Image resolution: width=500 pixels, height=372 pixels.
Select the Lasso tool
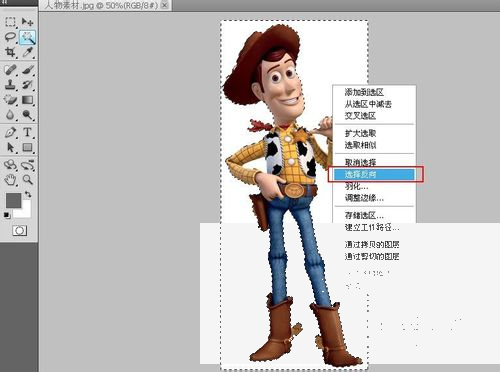pyautogui.click(x=10, y=37)
